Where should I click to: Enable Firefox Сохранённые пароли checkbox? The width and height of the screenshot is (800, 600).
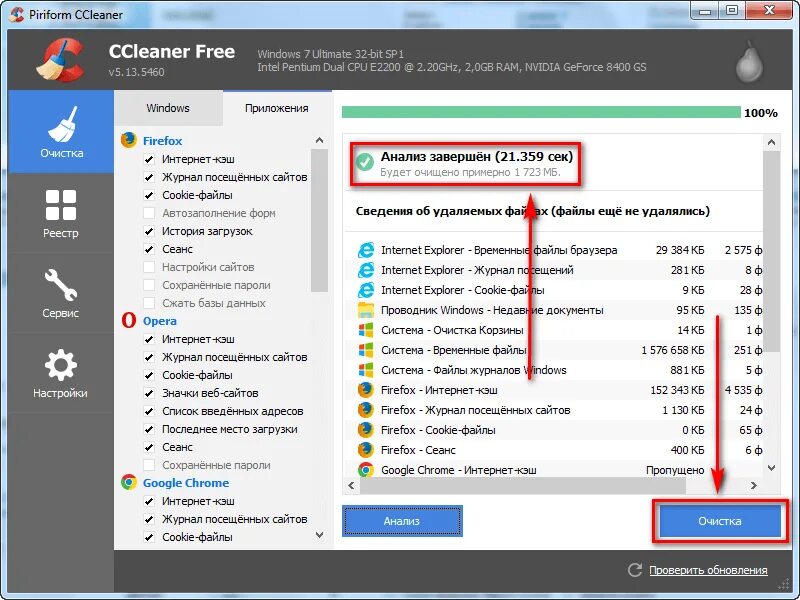click(x=149, y=285)
